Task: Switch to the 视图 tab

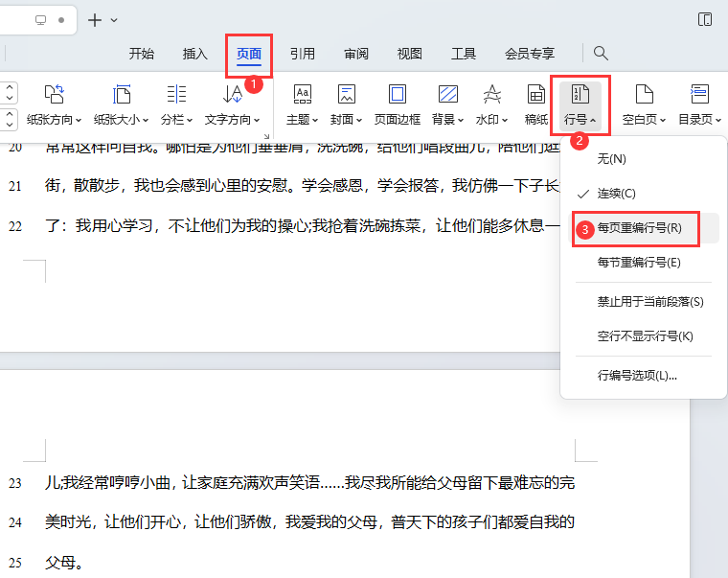Action: (410, 54)
